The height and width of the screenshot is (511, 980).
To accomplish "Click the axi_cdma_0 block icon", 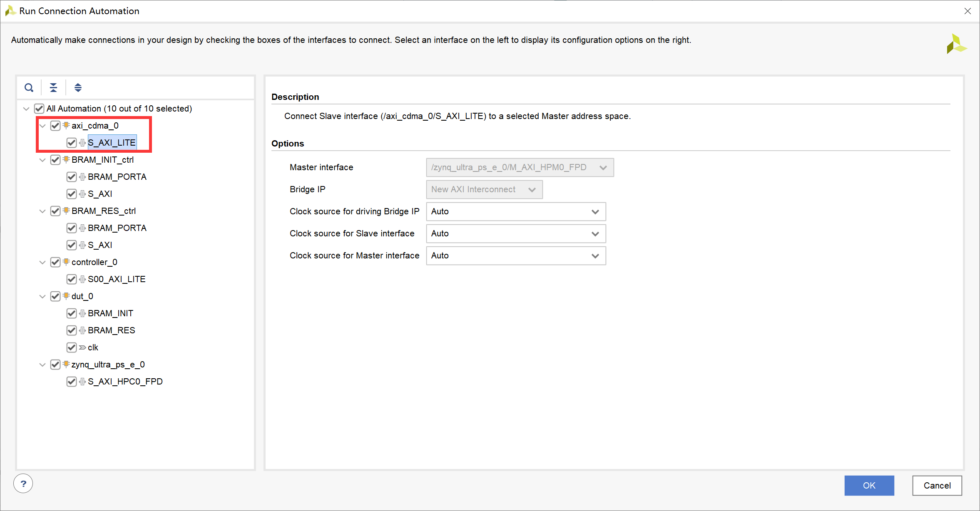I will point(66,125).
